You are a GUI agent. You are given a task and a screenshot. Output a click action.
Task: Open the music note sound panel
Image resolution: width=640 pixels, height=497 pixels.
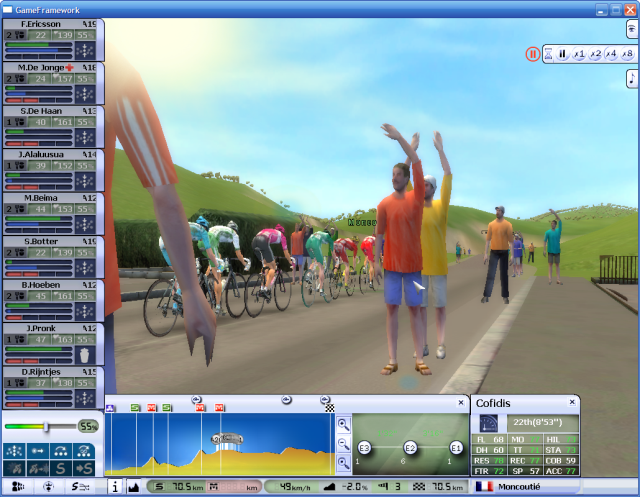[x=632, y=78]
